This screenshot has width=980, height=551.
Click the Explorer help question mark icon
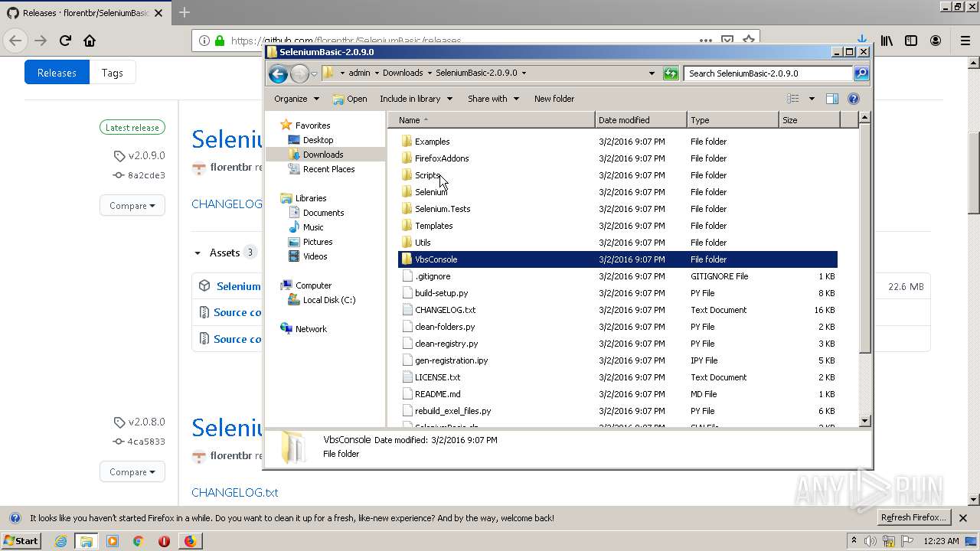pyautogui.click(x=854, y=99)
